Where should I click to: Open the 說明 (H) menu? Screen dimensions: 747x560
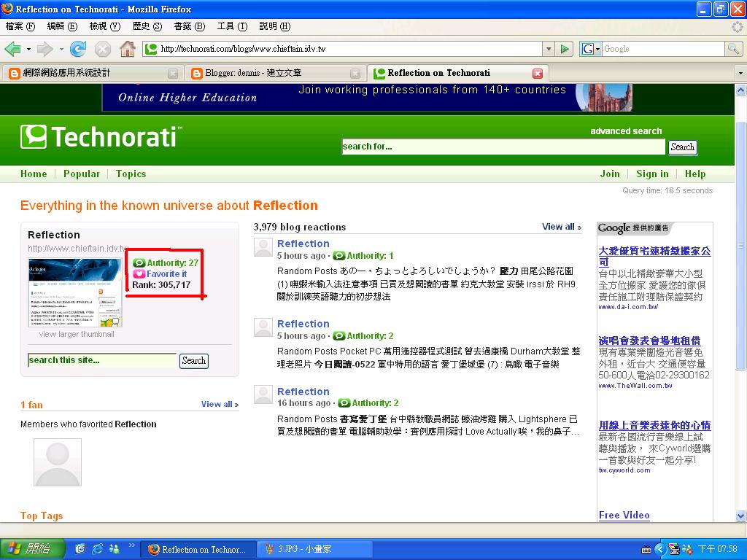coord(274,26)
